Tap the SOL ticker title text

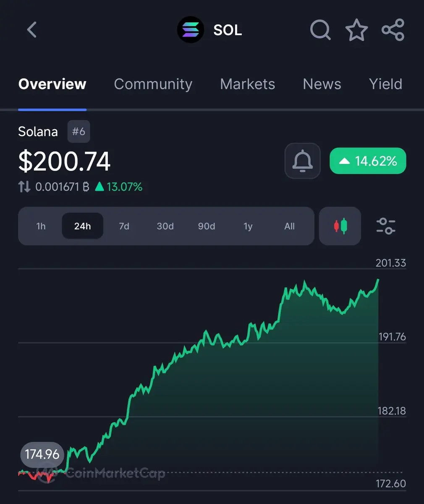228,30
